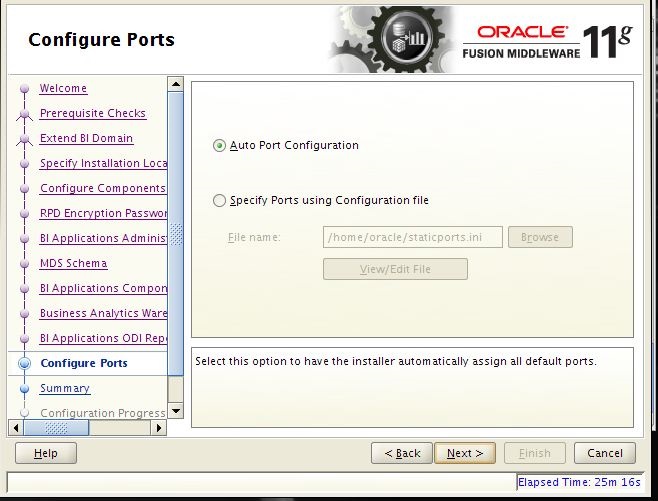Open the RPD Encryption Password step

point(103,213)
